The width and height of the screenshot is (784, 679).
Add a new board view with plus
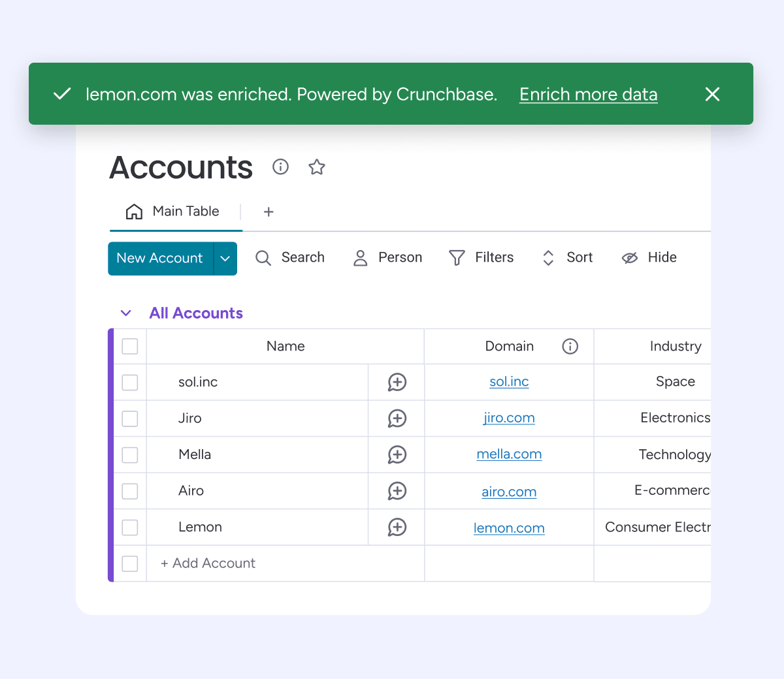(269, 212)
